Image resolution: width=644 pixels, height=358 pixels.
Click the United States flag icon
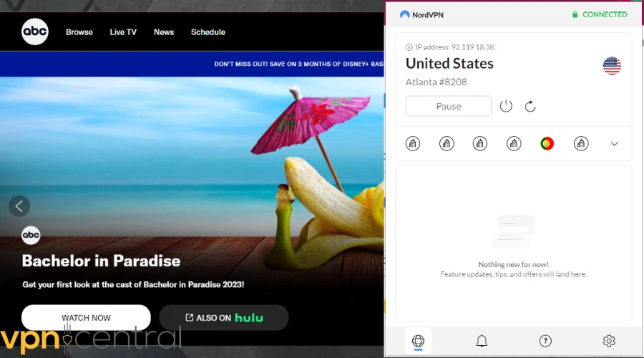tap(612, 66)
